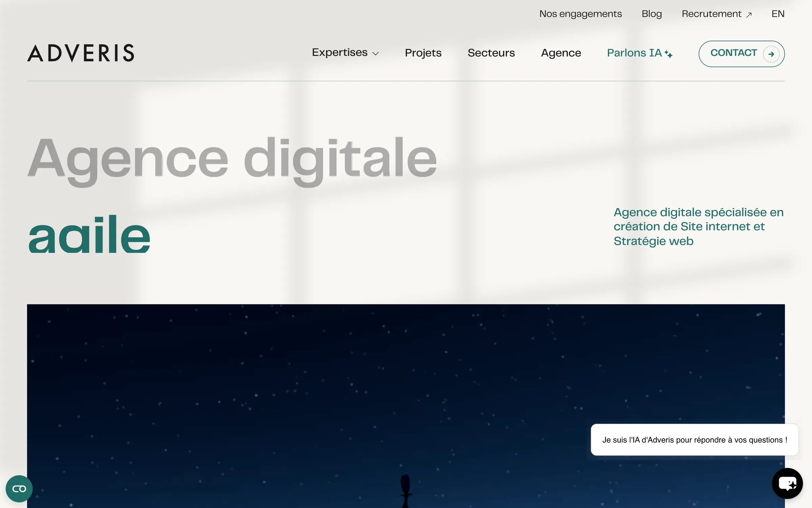Click the arrow circle inside Contact button
812x508 pixels.
click(x=771, y=54)
